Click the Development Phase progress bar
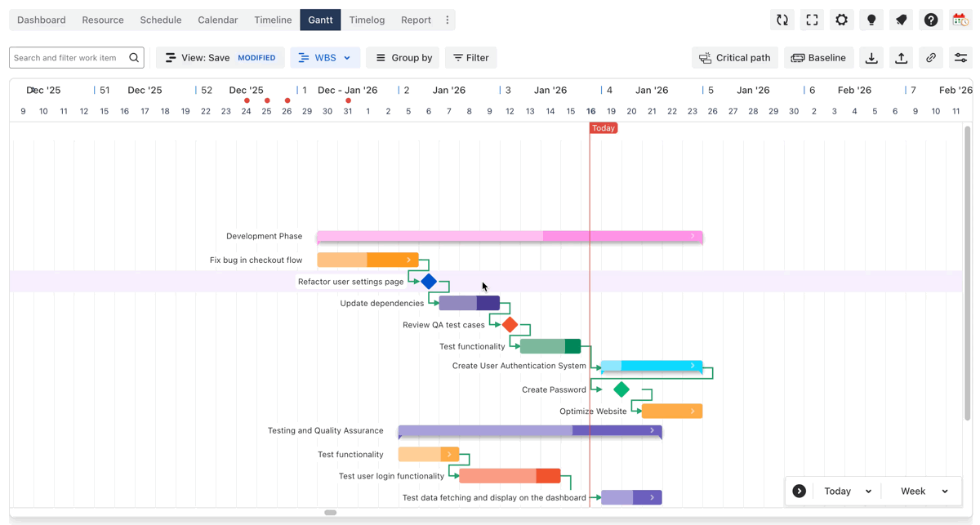 pyautogui.click(x=510, y=236)
